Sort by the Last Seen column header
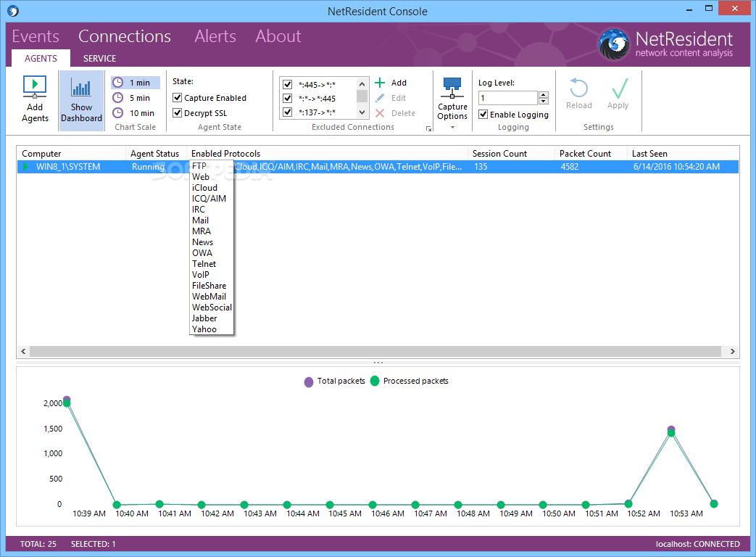 point(684,153)
